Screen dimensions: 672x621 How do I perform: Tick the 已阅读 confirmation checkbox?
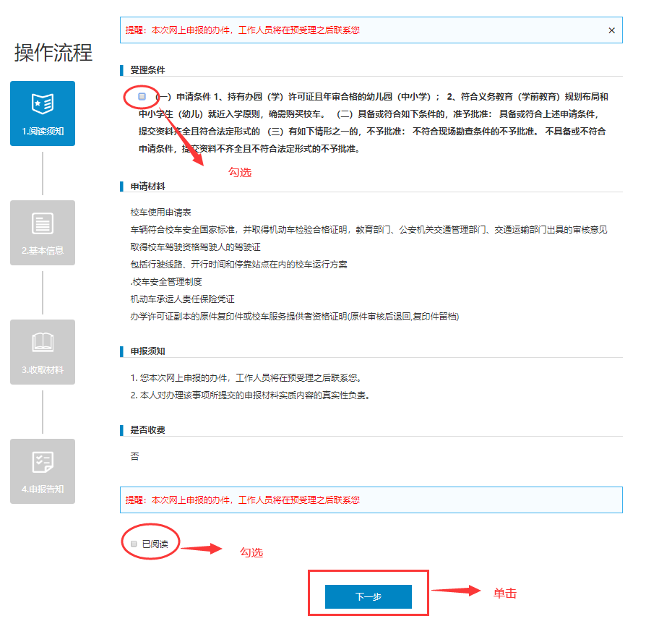coord(132,542)
